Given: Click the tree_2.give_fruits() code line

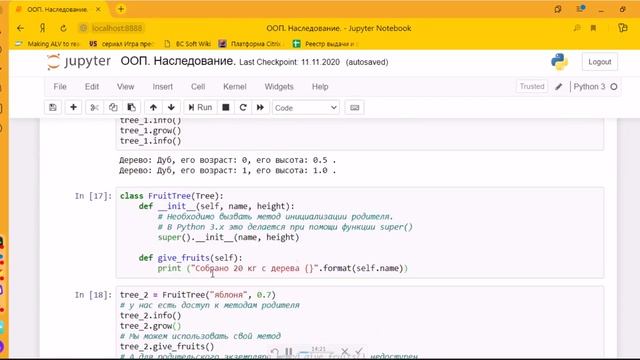Looking at the screenshot, I should (x=167, y=347).
